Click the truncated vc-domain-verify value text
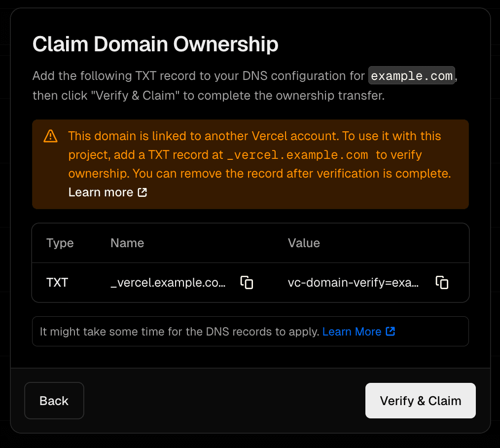The width and height of the screenshot is (500, 448). tap(354, 283)
